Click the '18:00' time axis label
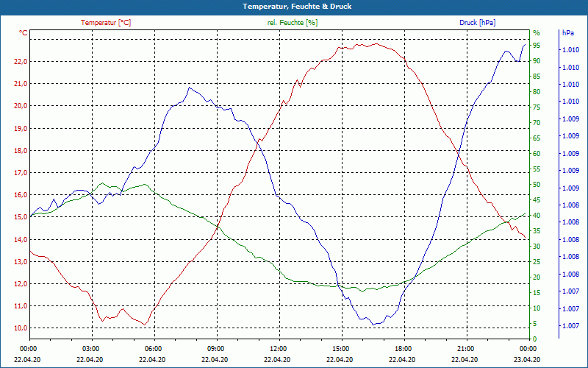Screen dimensions: 588x368 click(x=403, y=349)
